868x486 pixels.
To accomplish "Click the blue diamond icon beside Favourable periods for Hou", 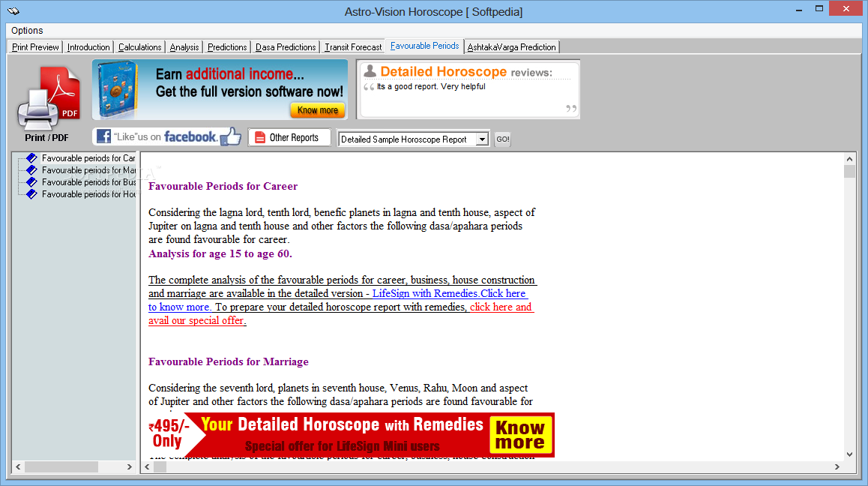I will pos(31,194).
